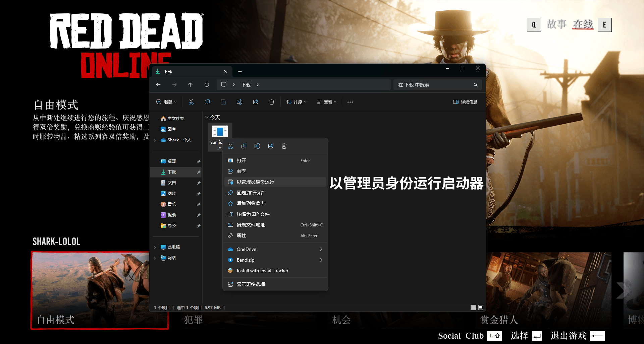Click the up-directory arrow in Explorer

click(191, 85)
